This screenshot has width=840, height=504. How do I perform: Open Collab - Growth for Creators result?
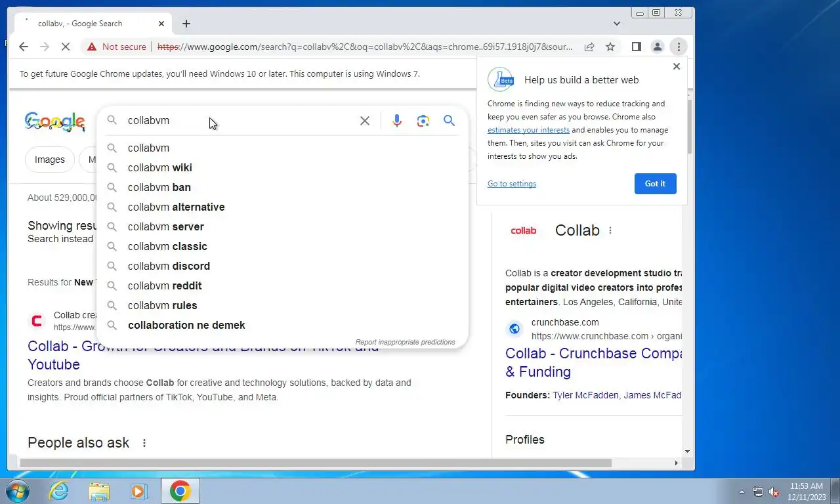click(203, 355)
